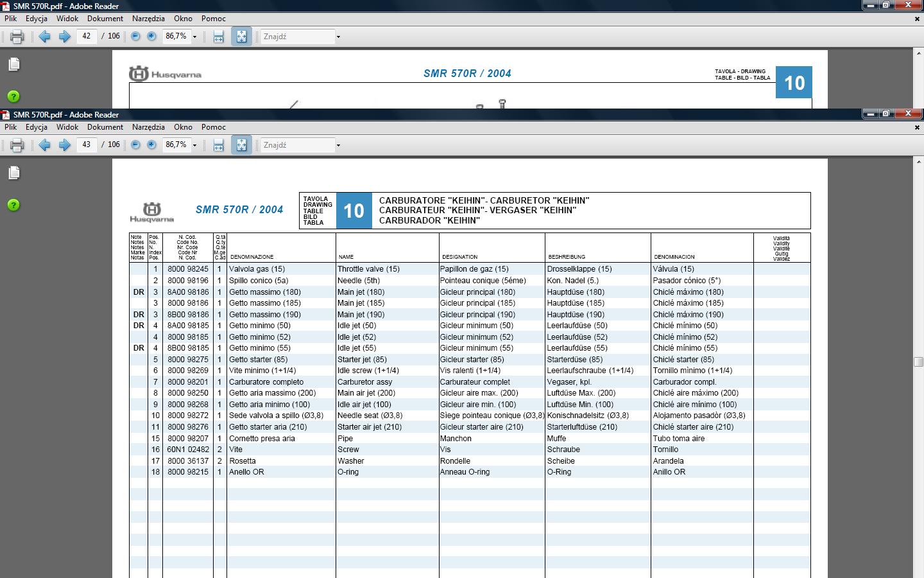
Task: Go to next page in lower window
Action: click(64, 145)
